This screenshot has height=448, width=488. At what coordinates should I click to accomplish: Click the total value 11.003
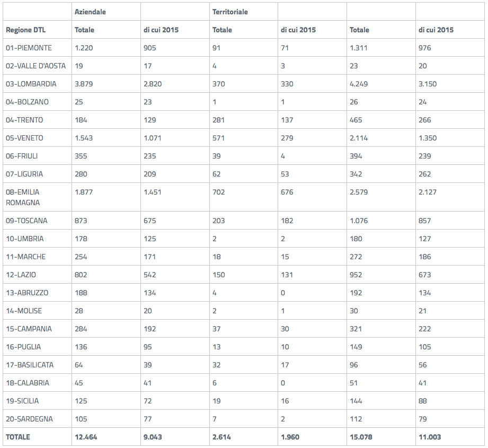pyautogui.click(x=430, y=437)
